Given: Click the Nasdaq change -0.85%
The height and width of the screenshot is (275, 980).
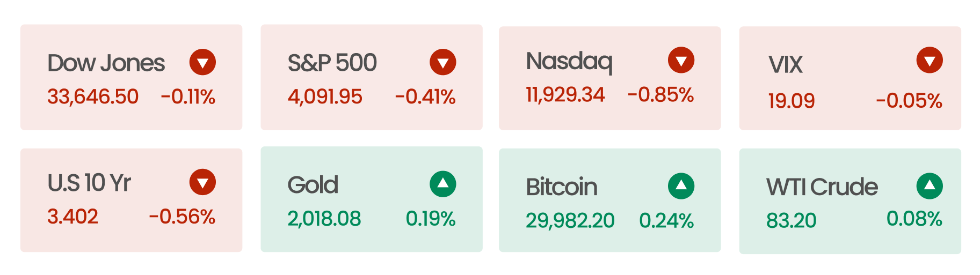Looking at the screenshot, I should (x=660, y=95).
